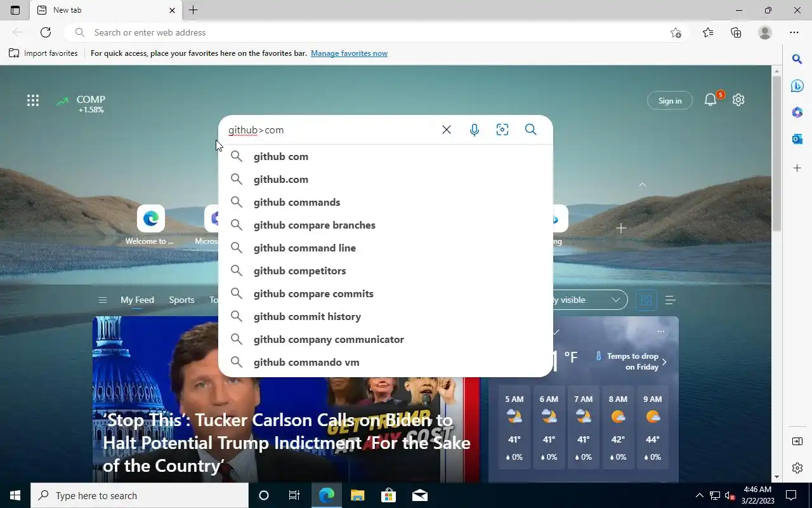Open a new tab with plus button
Viewport: 812px width, 508px height.
tap(193, 10)
